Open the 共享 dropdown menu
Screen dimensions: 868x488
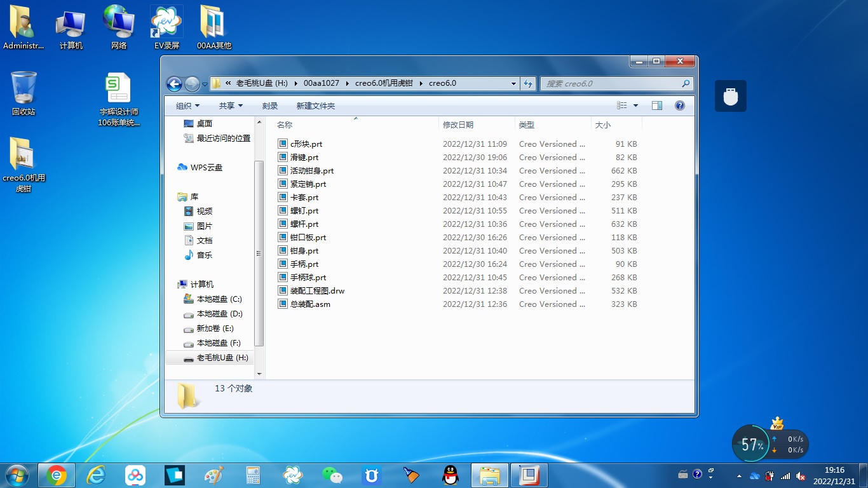pyautogui.click(x=231, y=106)
